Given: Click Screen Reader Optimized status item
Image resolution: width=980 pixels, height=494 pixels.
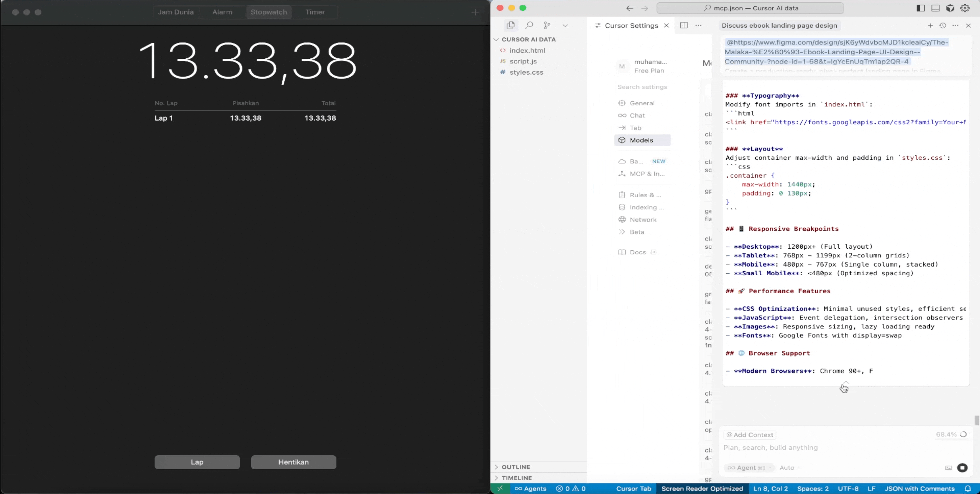Looking at the screenshot, I should pos(702,489).
